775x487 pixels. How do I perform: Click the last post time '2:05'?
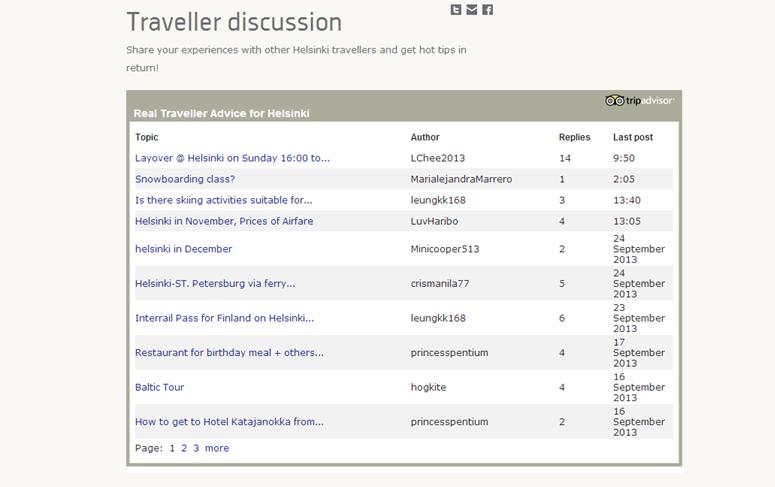624,179
